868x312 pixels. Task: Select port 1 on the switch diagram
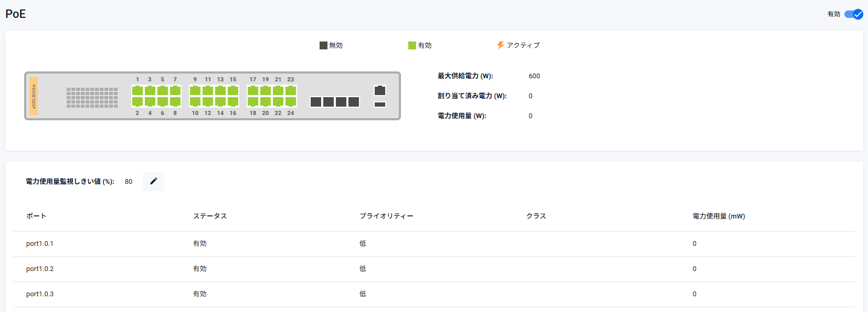[x=137, y=90]
